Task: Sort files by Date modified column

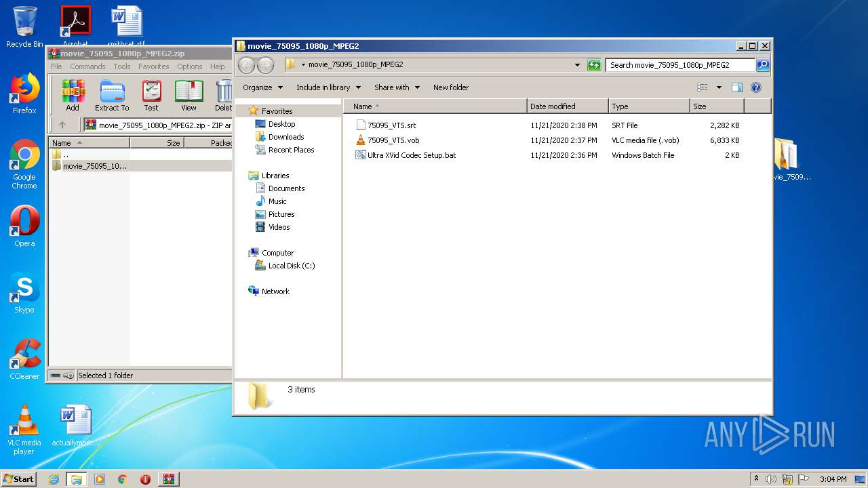Action: pyautogui.click(x=568, y=106)
